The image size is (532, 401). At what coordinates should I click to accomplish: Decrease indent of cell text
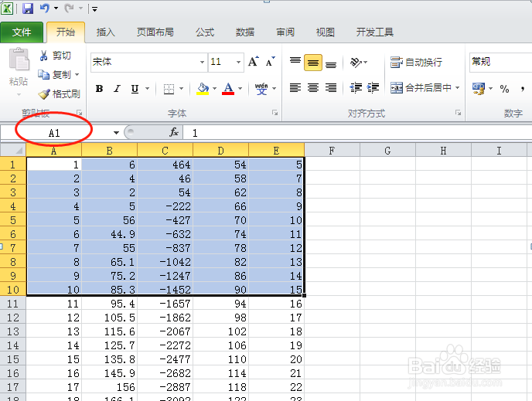click(356, 88)
